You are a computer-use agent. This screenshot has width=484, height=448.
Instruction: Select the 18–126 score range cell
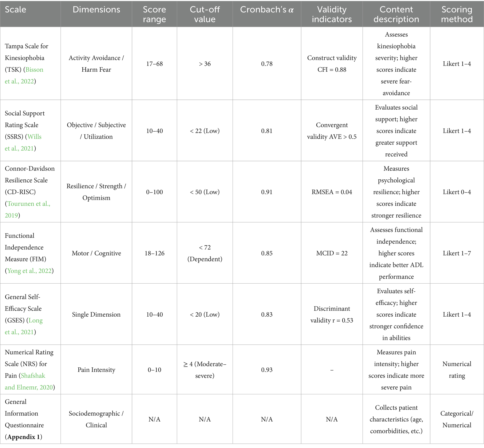click(154, 253)
